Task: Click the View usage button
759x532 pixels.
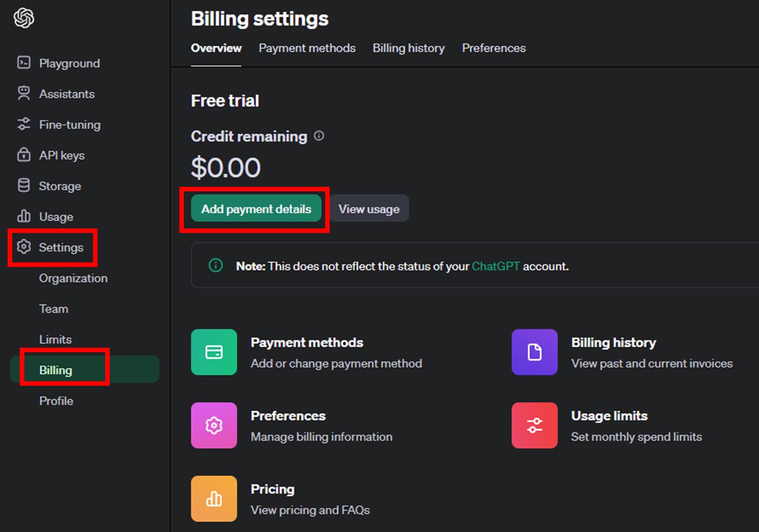Action: [369, 209]
